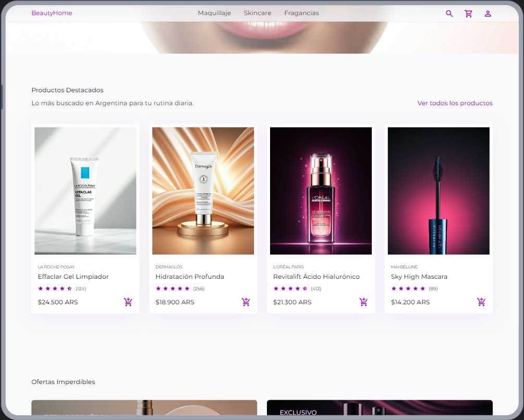Open the search icon in header
This screenshot has width=524, height=420.
(449, 14)
